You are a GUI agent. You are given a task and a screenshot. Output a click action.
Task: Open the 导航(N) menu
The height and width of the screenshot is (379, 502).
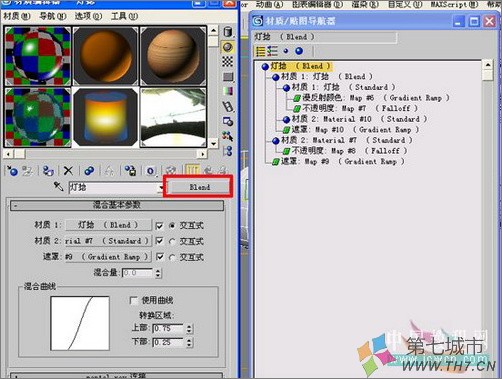click(x=53, y=16)
